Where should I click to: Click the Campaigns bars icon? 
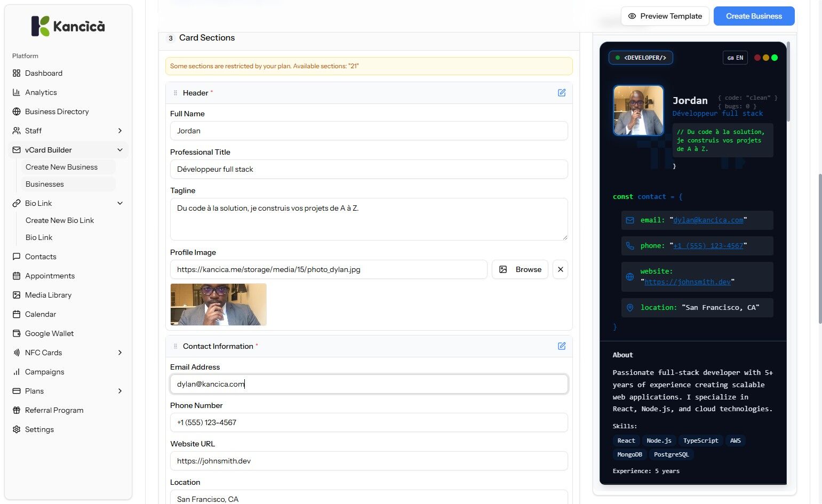pyautogui.click(x=17, y=372)
